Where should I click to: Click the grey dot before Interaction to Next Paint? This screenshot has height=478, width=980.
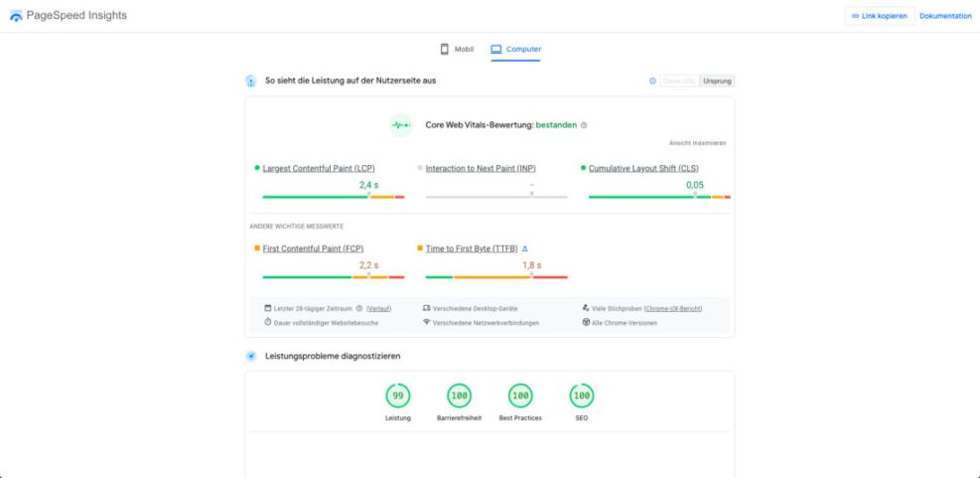coord(420,168)
